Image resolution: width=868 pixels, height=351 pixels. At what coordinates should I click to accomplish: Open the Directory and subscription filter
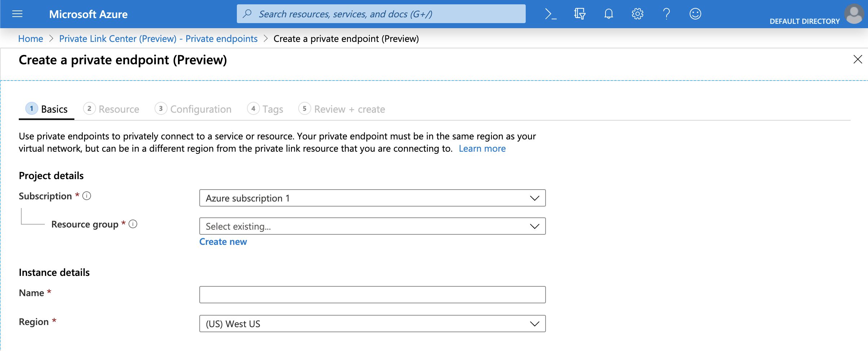click(x=579, y=14)
